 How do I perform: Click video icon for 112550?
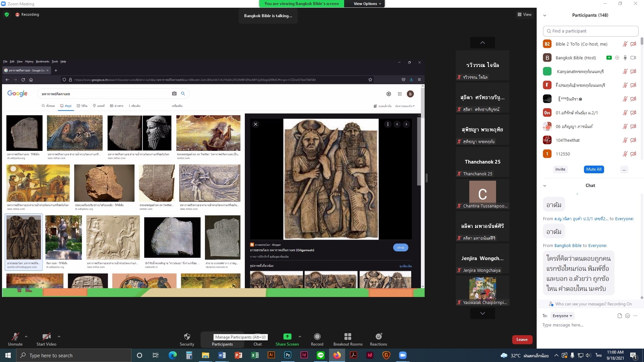tap(633, 154)
